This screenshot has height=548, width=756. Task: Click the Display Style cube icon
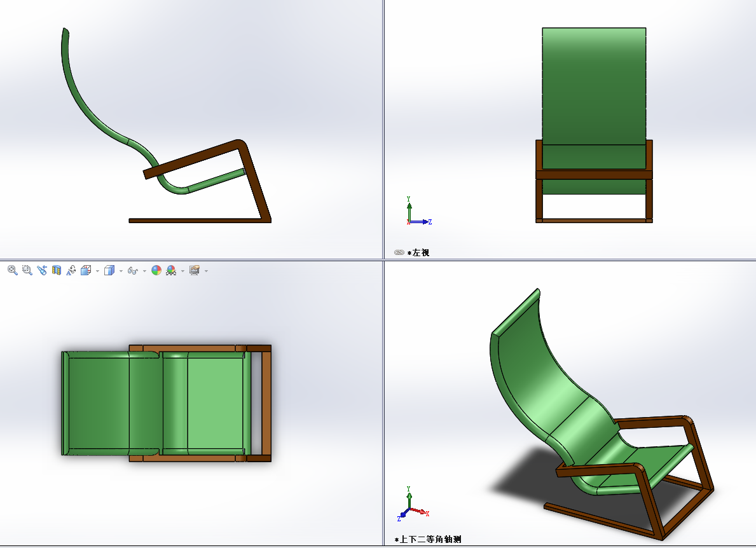pos(109,270)
